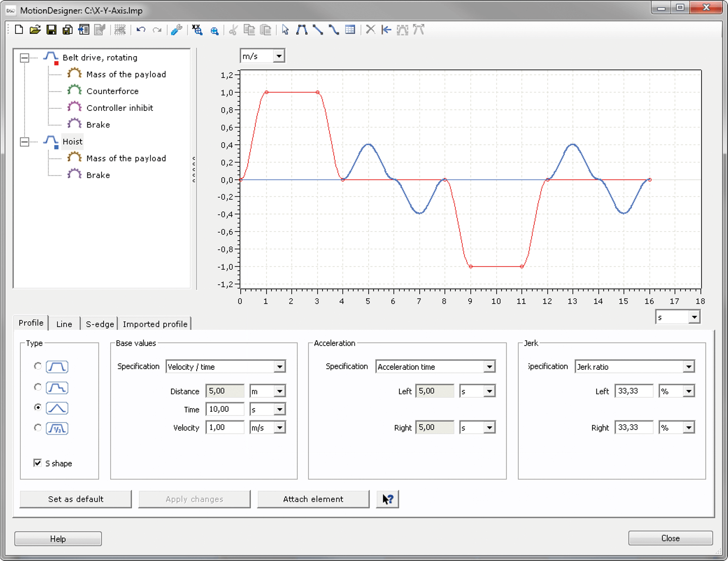
Task: Click the Velocity input field
Action: (224, 427)
